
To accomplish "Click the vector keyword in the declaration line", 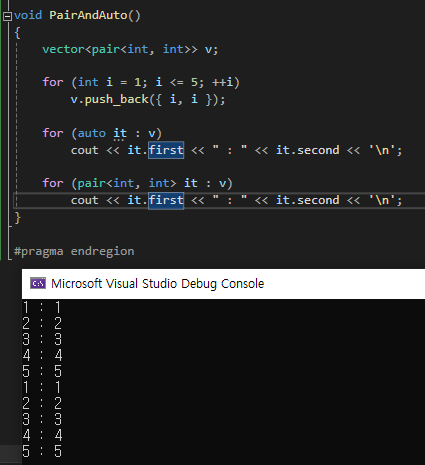I will 63,49.
